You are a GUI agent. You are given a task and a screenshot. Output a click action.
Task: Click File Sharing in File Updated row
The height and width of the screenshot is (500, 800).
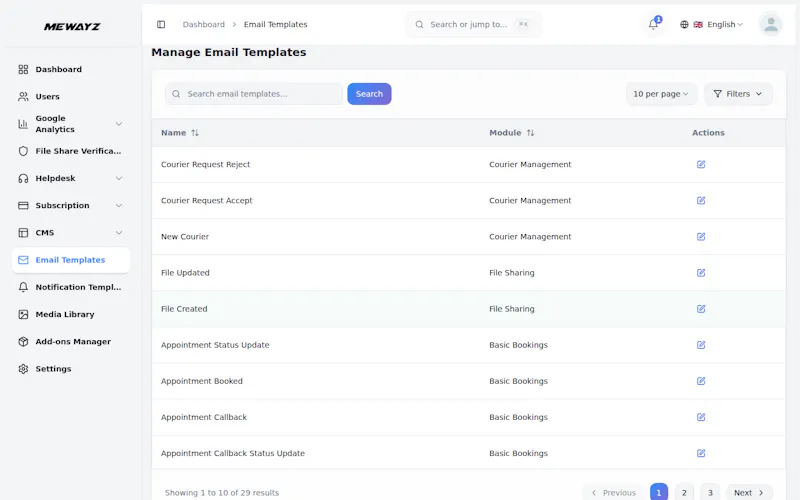[x=512, y=273]
